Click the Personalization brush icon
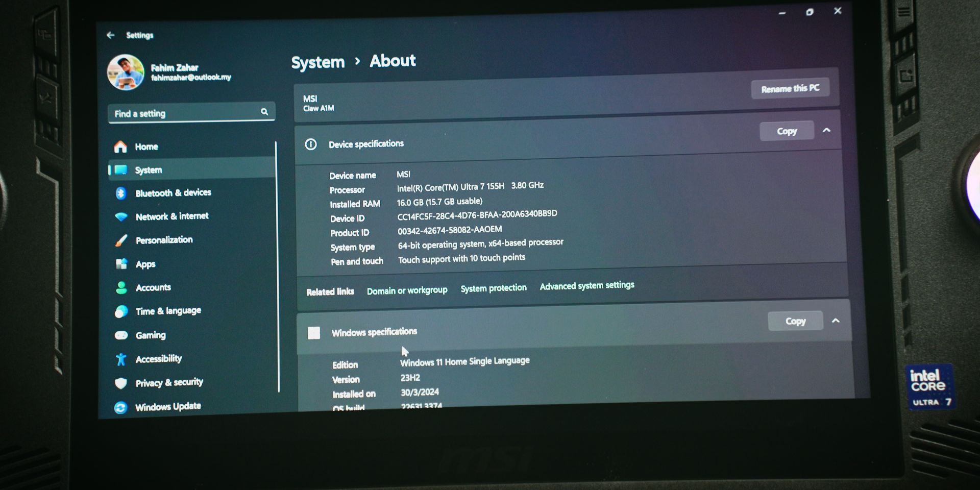 click(x=121, y=240)
